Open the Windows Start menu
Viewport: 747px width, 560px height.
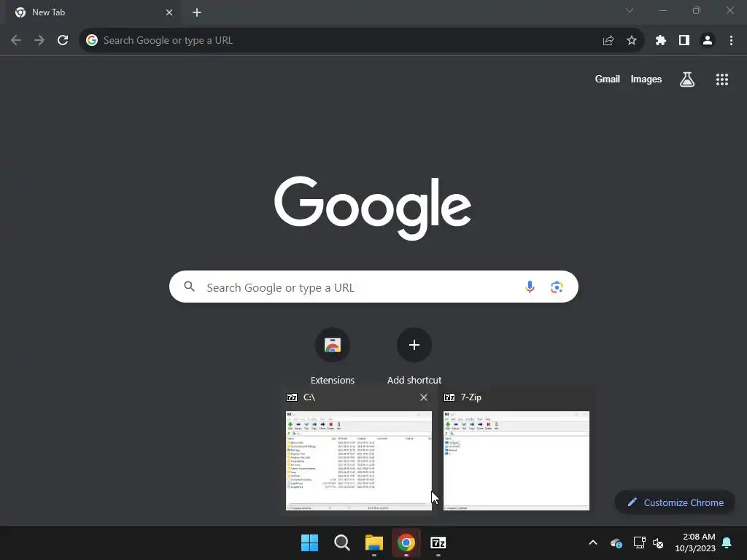(309, 542)
